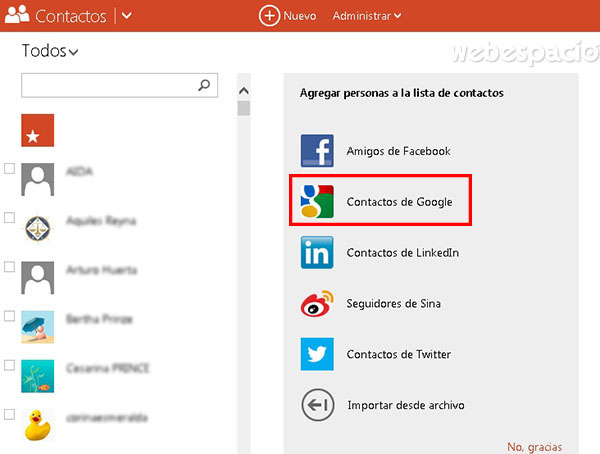Open the aquarium avatar of Cesarina PRINCE
The width and height of the screenshot is (600, 454).
click(38, 376)
